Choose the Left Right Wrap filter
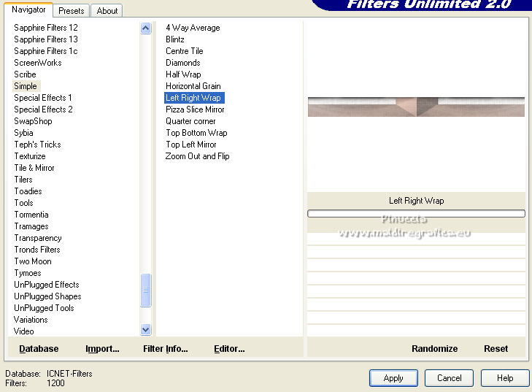The image size is (532, 392). [194, 98]
